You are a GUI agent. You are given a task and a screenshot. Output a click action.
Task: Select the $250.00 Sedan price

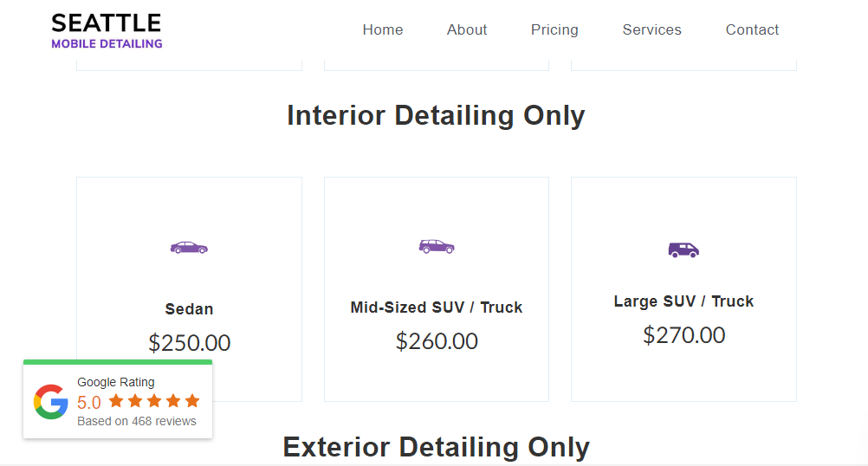coord(189,343)
